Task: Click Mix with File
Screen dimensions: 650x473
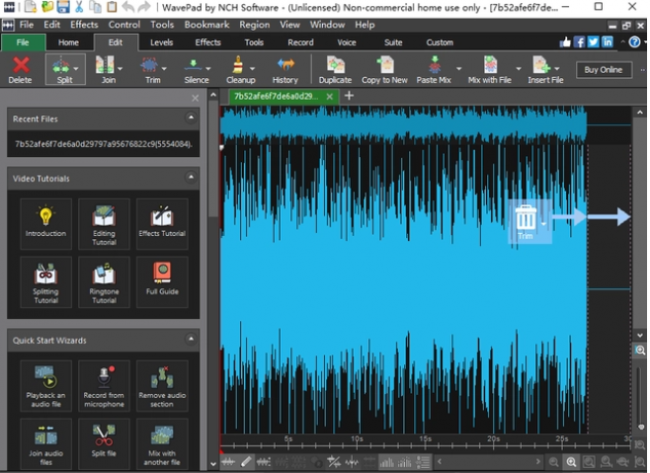Action: [x=490, y=70]
